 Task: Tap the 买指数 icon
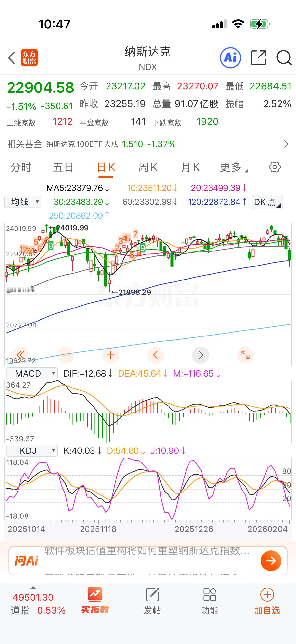pyautogui.click(x=95, y=601)
